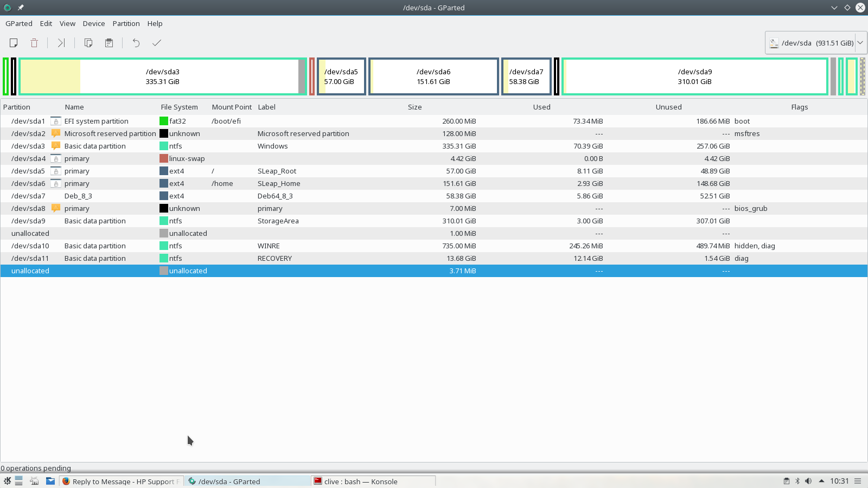
Task: Click the lock icon on /dev/sda6 row
Action: click(x=55, y=183)
